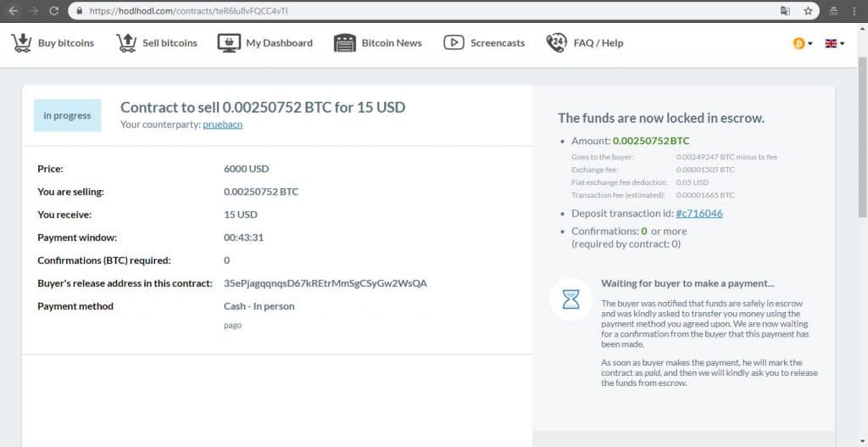Click the Sell bitcoins cart icon
Screen dimensions: 868x447
[126, 42]
